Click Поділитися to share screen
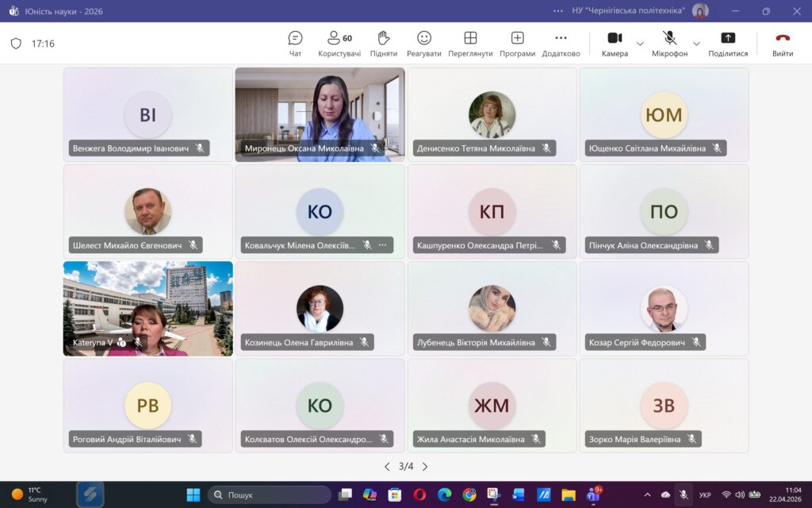Viewport: 812px width, 508px height. click(727, 38)
